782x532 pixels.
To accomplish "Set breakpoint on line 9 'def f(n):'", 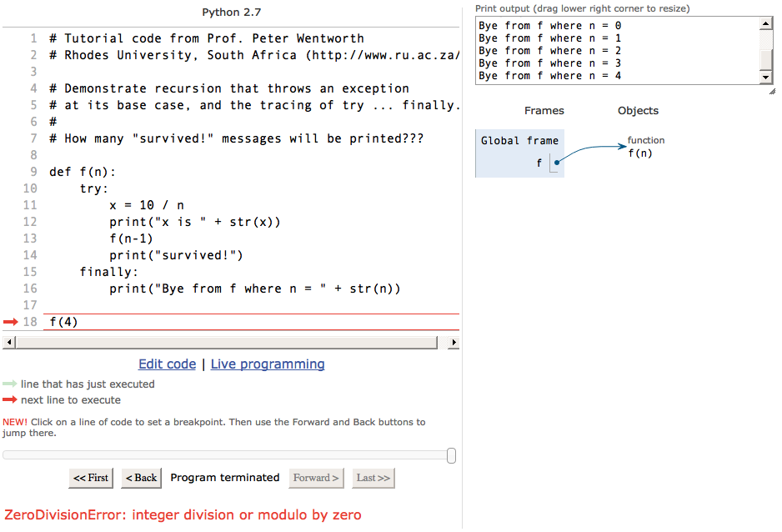I will point(83,172).
